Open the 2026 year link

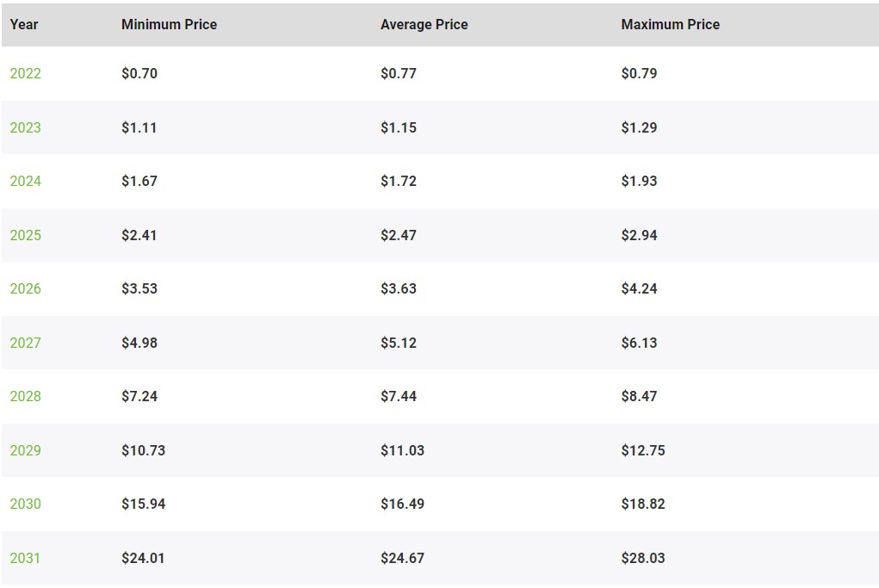point(25,288)
